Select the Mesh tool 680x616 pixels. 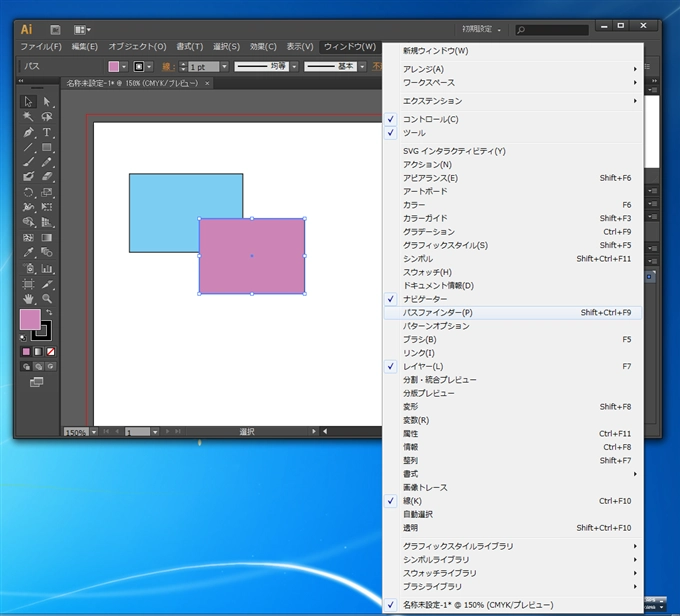click(28, 237)
